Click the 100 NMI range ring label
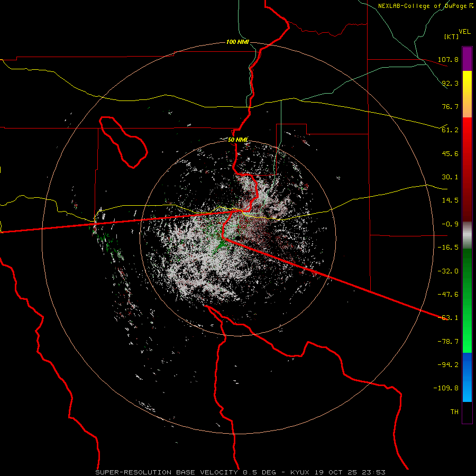The height and width of the screenshot is (476, 476). pos(237,42)
